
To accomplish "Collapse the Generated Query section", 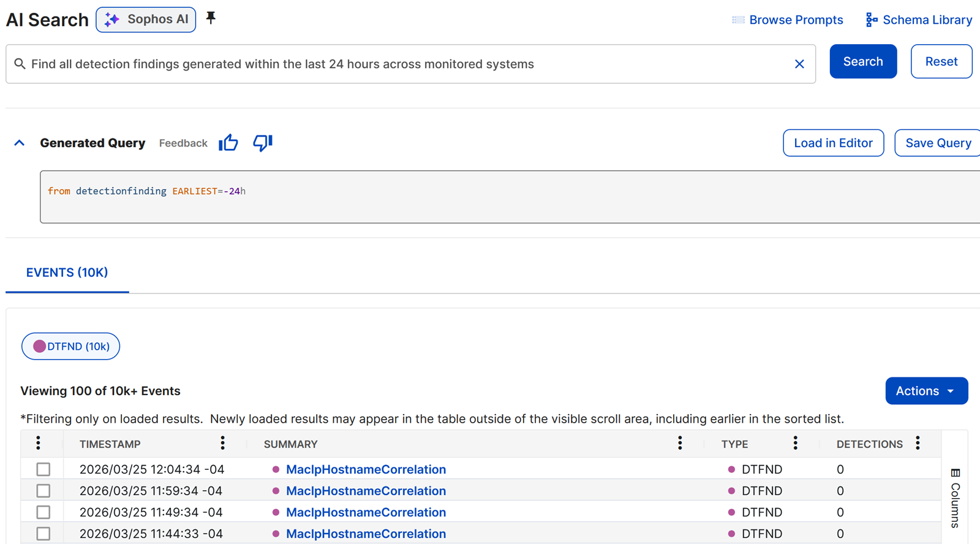I will 20,143.
